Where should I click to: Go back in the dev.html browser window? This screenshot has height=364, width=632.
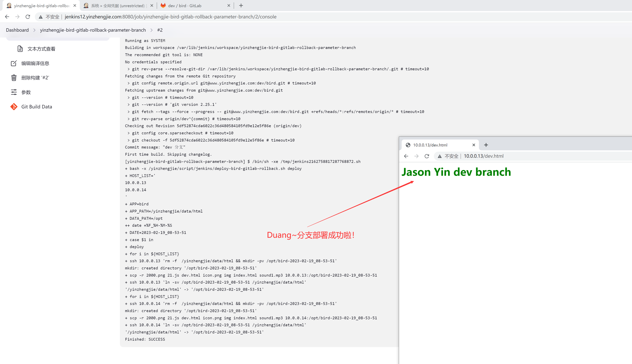coord(406,156)
